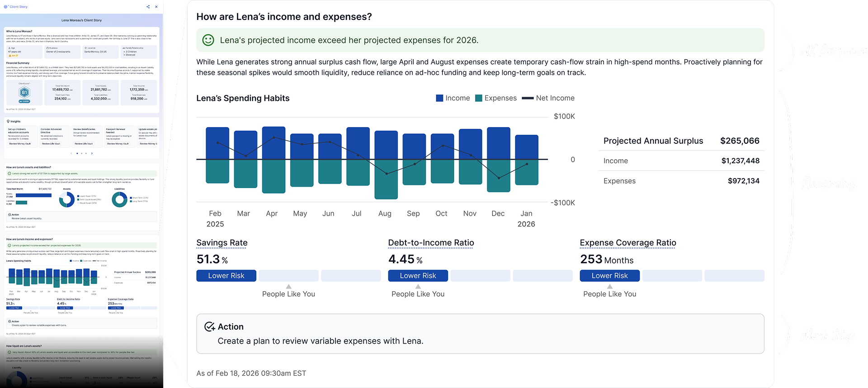Close the Client Story panel
868x388 pixels.
[156, 7]
